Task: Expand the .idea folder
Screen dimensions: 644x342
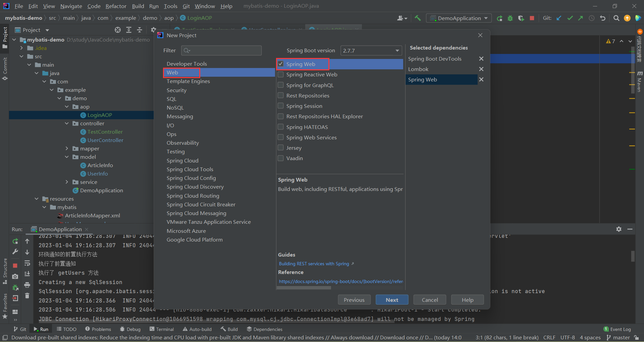Action: (x=21, y=48)
